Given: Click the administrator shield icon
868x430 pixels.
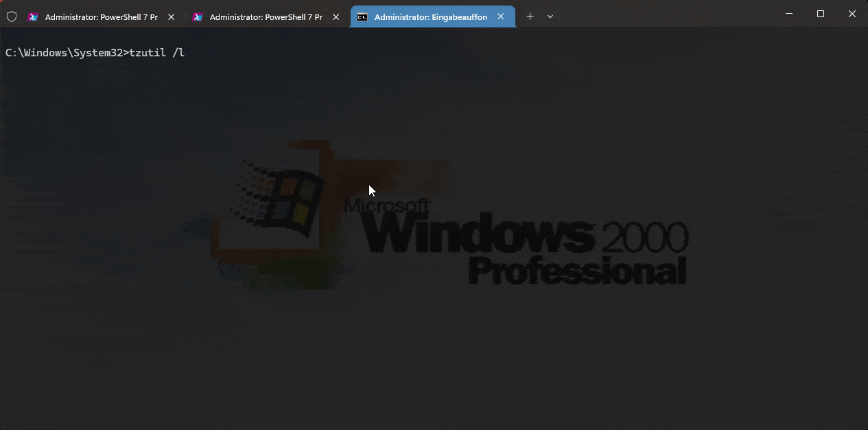Looking at the screenshot, I should (11, 16).
